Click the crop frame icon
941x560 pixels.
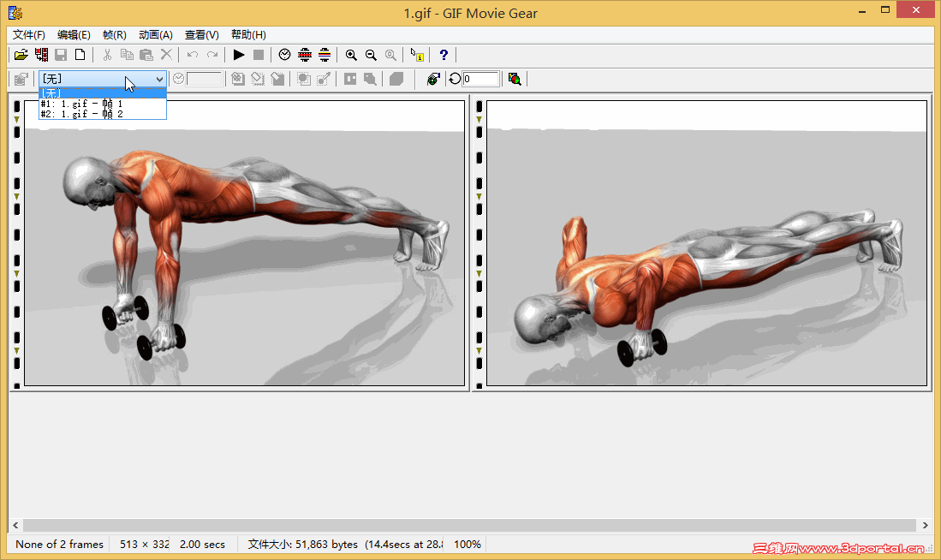[x=238, y=80]
